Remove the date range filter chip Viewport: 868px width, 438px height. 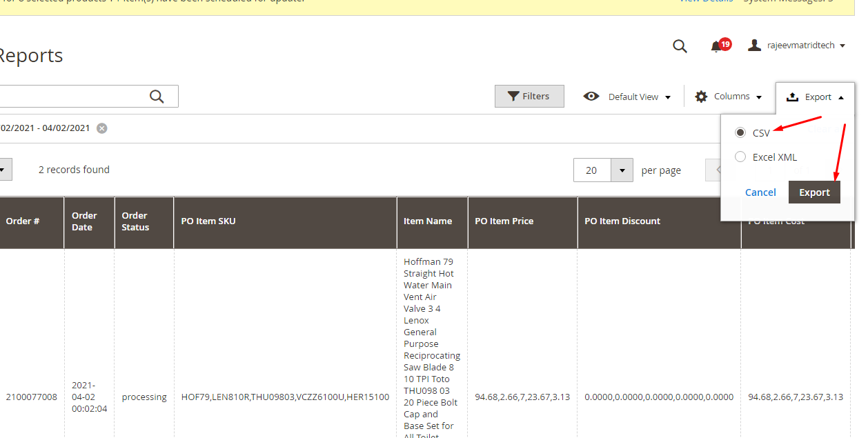tap(102, 128)
